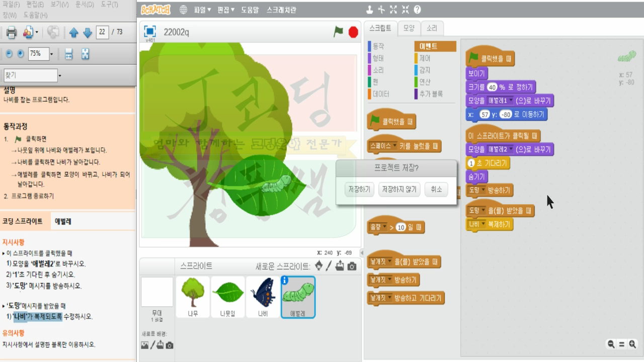Switch to the 소리 tab

pos(431,29)
